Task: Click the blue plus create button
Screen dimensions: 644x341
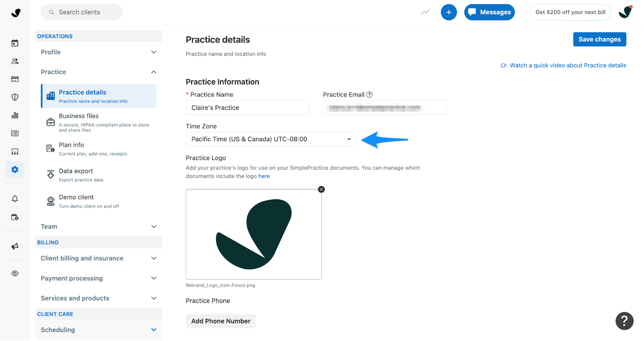Action: click(x=449, y=12)
